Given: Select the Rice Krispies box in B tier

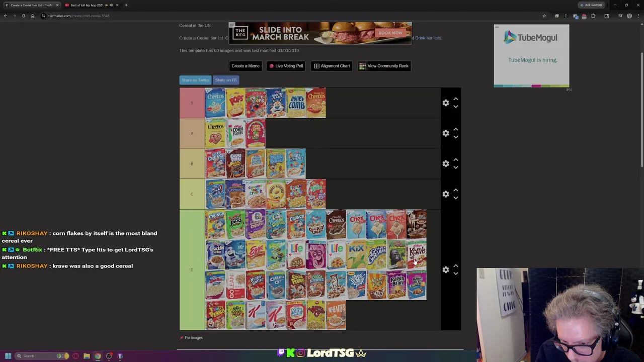Looking at the screenshot, I should (x=295, y=164).
